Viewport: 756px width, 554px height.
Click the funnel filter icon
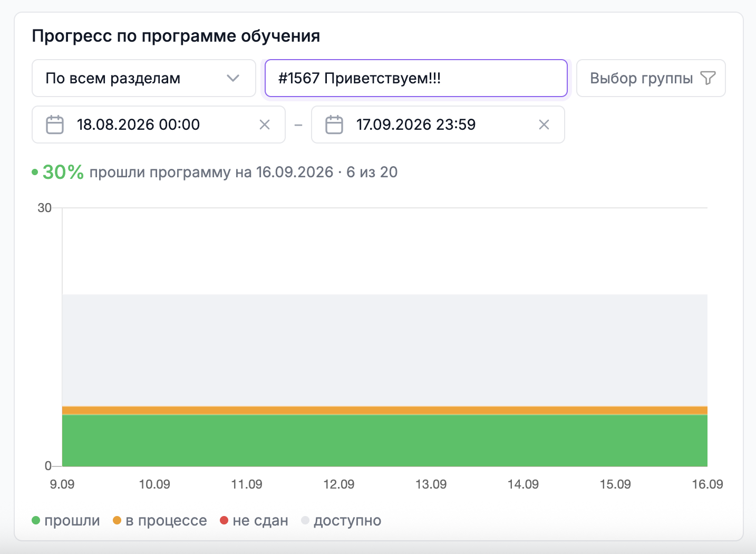[708, 78]
